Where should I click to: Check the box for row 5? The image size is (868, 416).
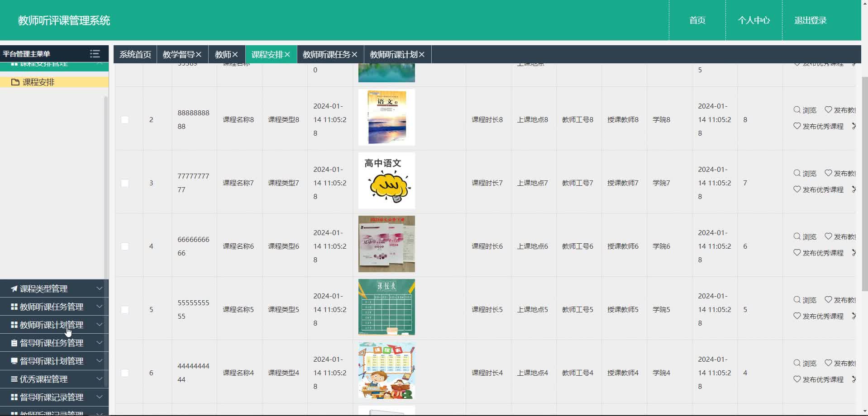pos(125,310)
